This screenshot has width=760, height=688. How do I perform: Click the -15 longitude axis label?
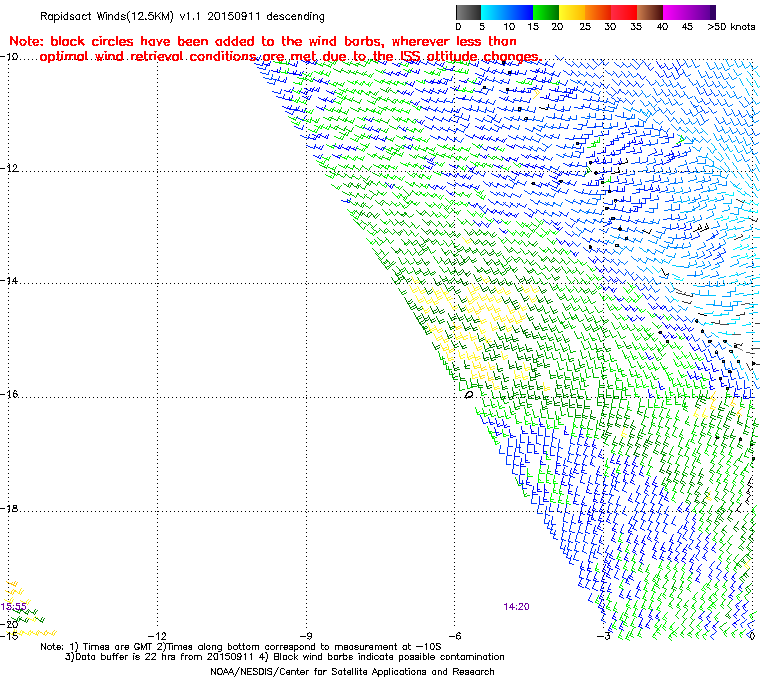(9, 636)
